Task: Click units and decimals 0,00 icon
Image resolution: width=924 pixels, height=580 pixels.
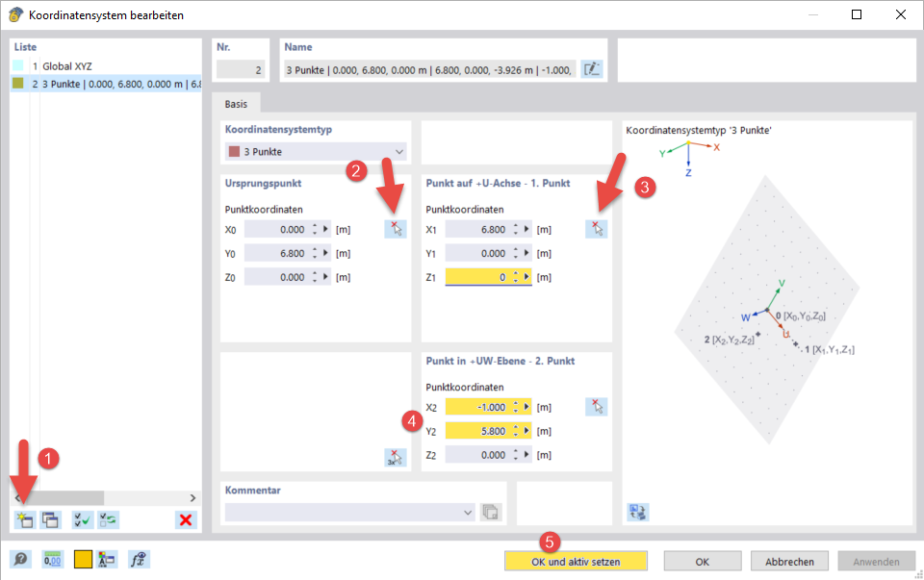Action: click(x=52, y=559)
